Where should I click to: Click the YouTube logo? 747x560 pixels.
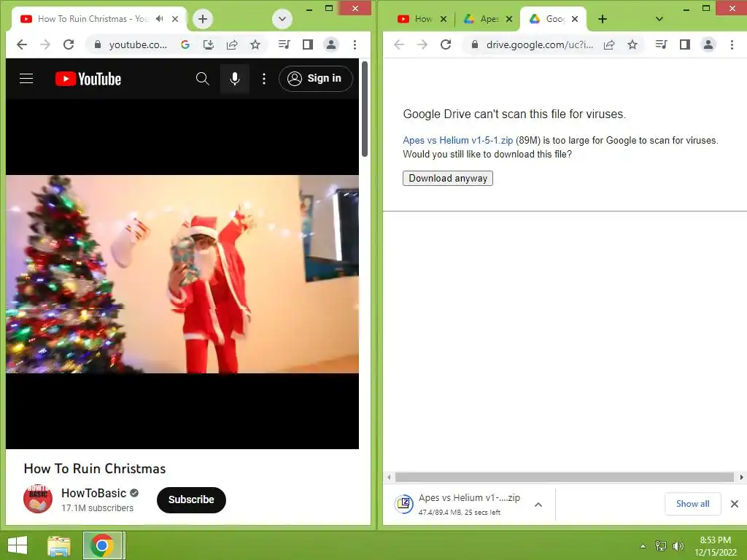88,79
